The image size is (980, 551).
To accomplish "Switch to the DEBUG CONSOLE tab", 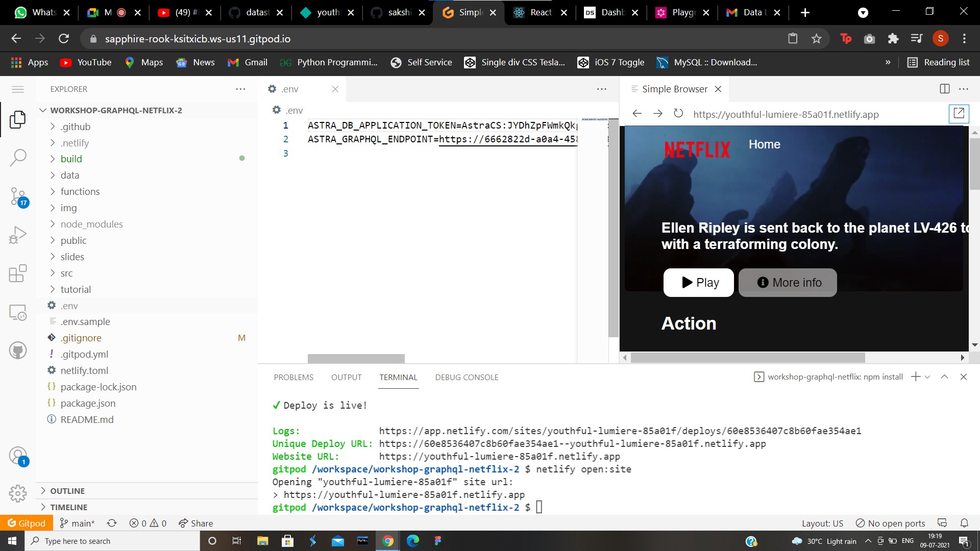I will [467, 377].
